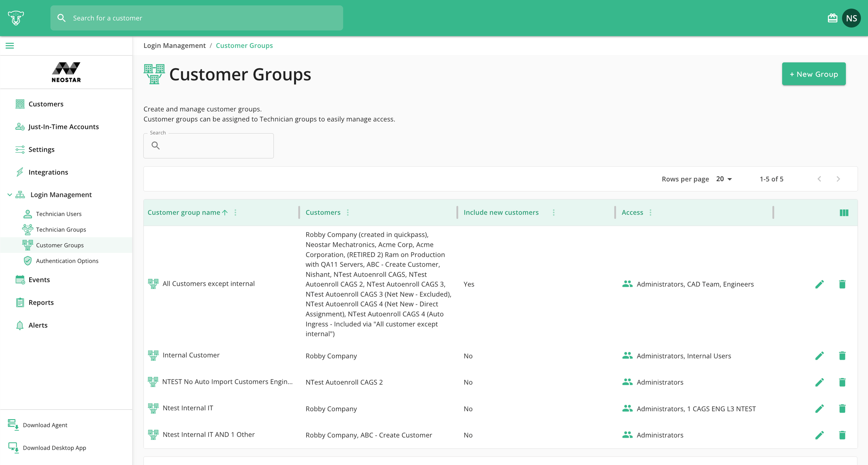Click the gift box icon in header
868x465 pixels.
[x=832, y=18]
